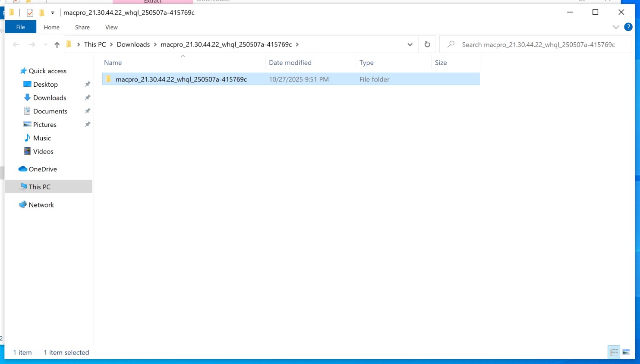The height and width of the screenshot is (364, 640).
Task: Refresh the current folder view
Action: click(427, 44)
